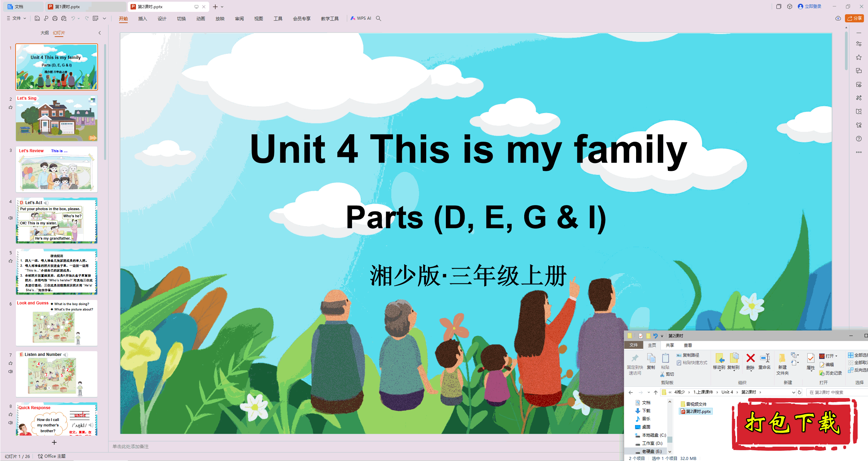Switch to the 大纲 outline tab
The height and width of the screenshot is (461, 868).
click(44, 33)
